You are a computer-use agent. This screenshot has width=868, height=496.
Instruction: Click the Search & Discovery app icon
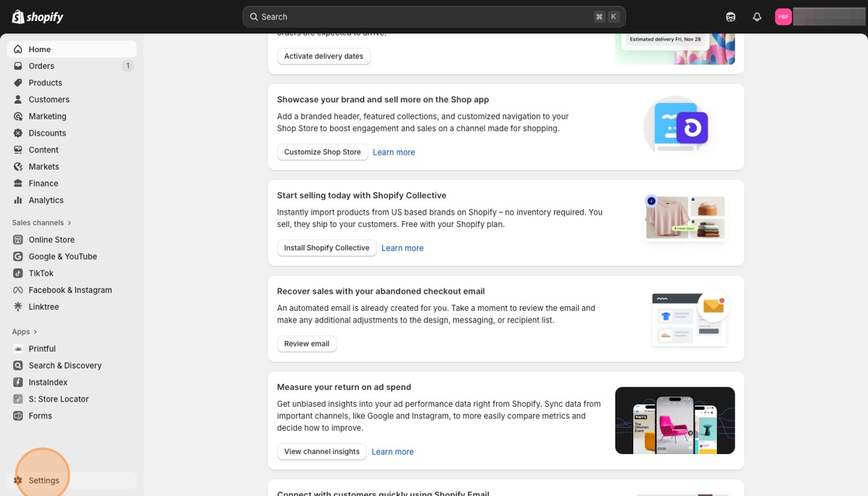(19, 365)
